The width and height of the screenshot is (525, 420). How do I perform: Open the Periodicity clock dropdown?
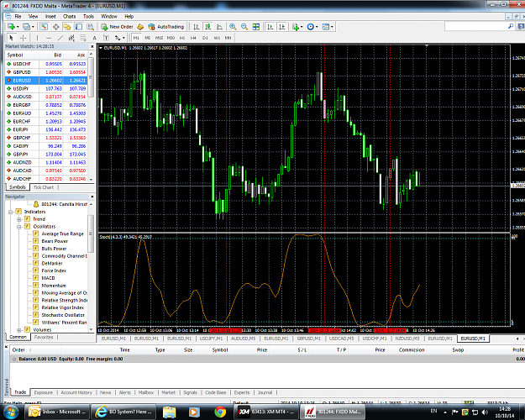(312, 27)
